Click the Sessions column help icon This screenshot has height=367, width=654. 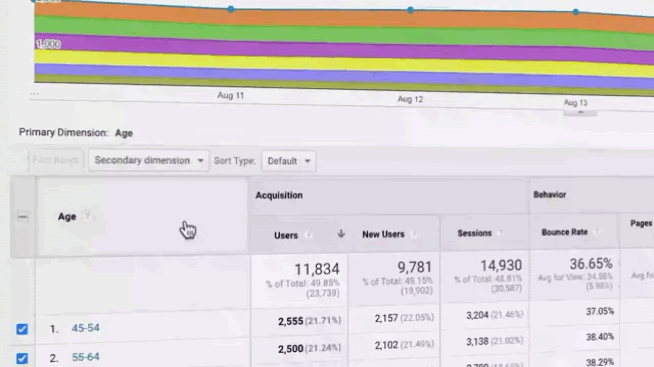coord(500,233)
